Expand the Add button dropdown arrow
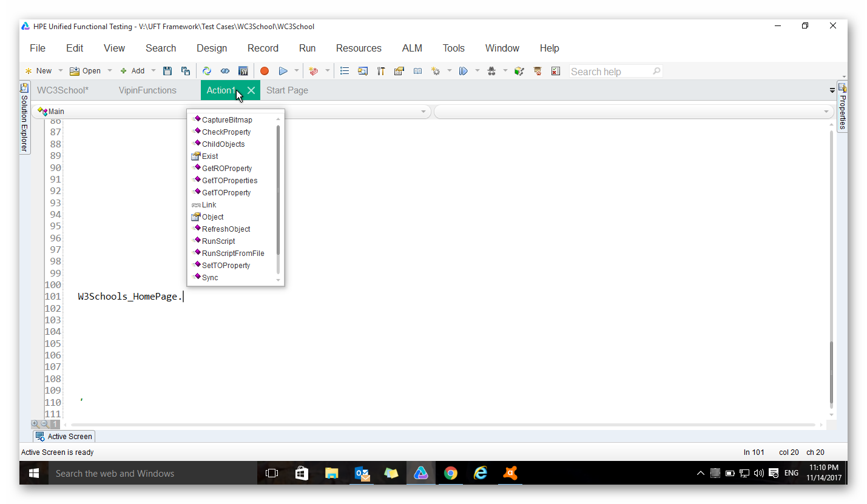This screenshot has height=504, width=867. pos(153,71)
